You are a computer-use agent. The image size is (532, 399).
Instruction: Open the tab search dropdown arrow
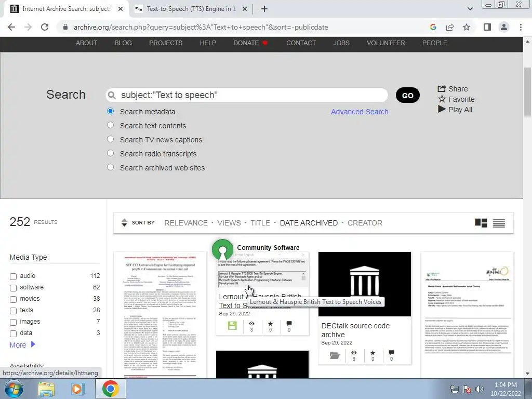470,9
